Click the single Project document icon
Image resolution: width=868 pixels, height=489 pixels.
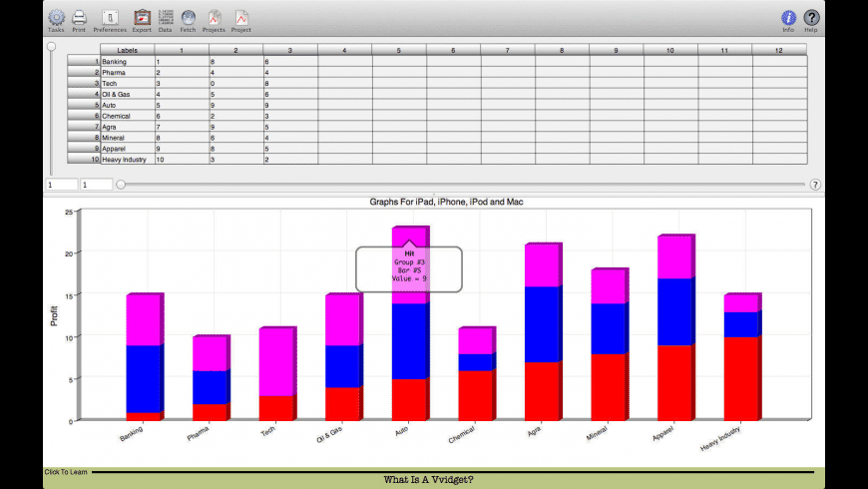click(x=240, y=18)
